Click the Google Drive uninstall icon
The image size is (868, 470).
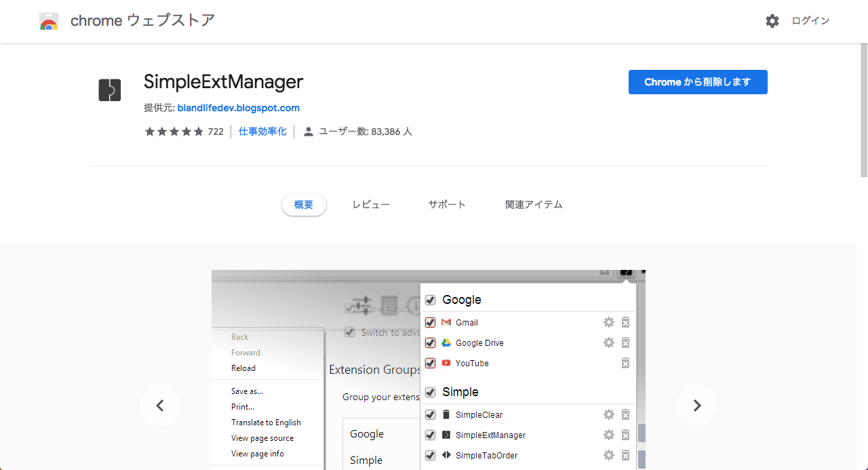click(626, 343)
